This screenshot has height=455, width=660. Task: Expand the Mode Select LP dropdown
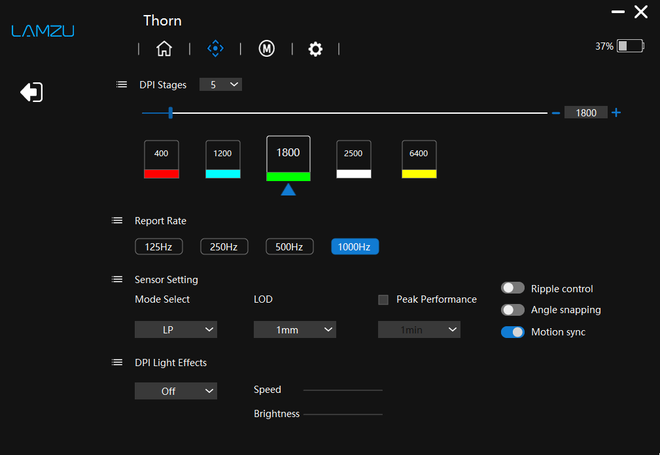pyautogui.click(x=175, y=329)
